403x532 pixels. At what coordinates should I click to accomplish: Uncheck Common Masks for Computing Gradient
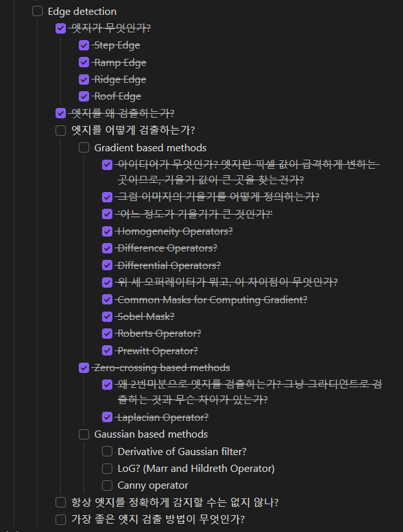[107, 299]
